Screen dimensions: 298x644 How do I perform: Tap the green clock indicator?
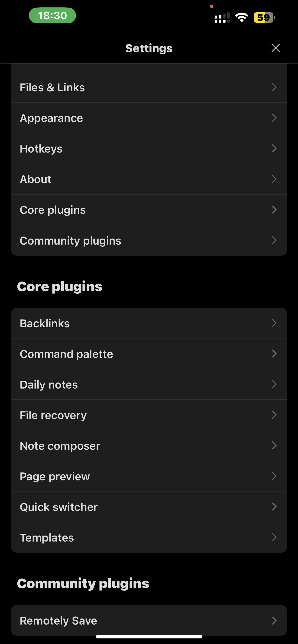click(52, 16)
